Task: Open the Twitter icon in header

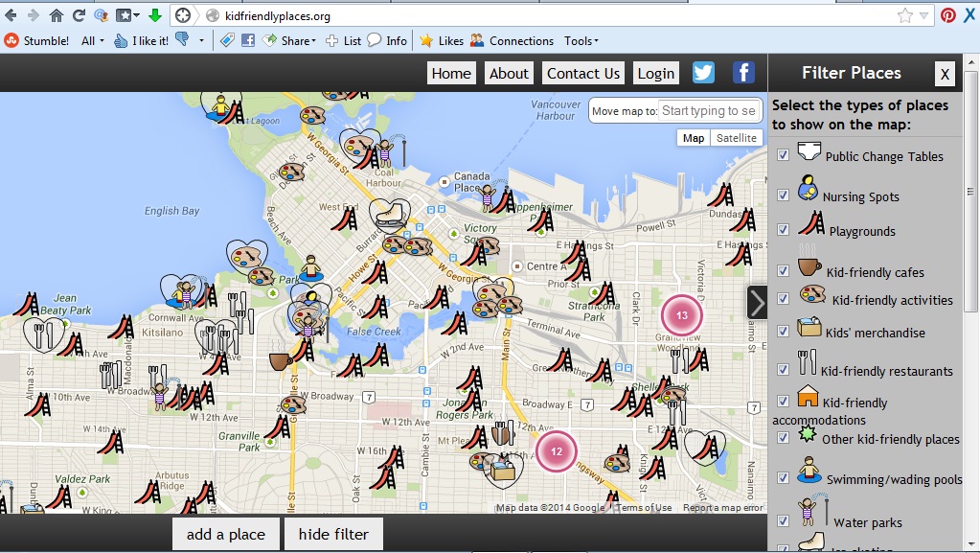Action: click(x=703, y=73)
